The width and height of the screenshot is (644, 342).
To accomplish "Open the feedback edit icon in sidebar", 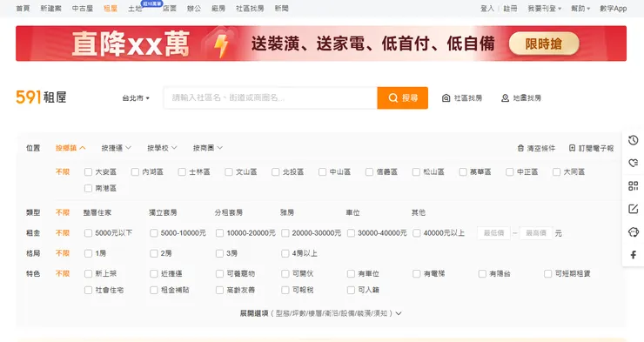I will pos(633,209).
